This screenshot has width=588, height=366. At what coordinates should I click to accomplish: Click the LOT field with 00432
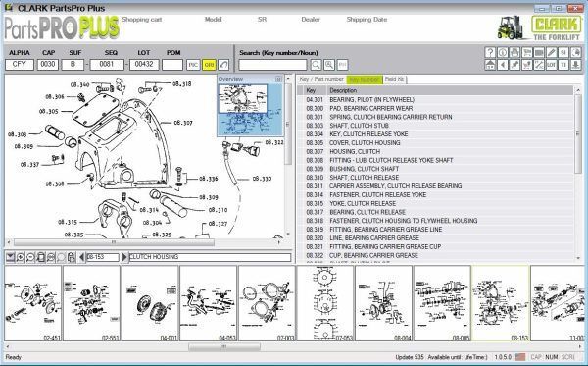pos(144,65)
